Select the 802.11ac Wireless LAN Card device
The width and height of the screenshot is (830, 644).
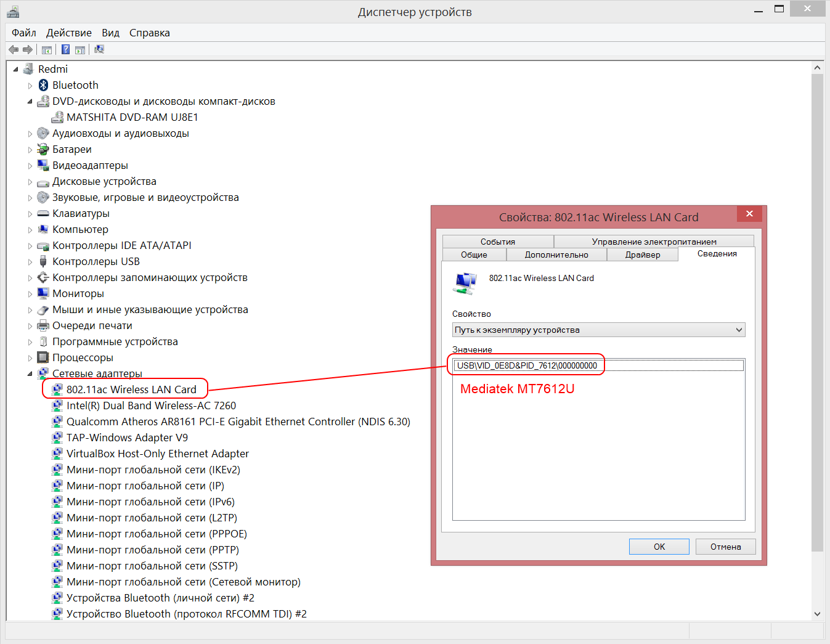(131, 389)
